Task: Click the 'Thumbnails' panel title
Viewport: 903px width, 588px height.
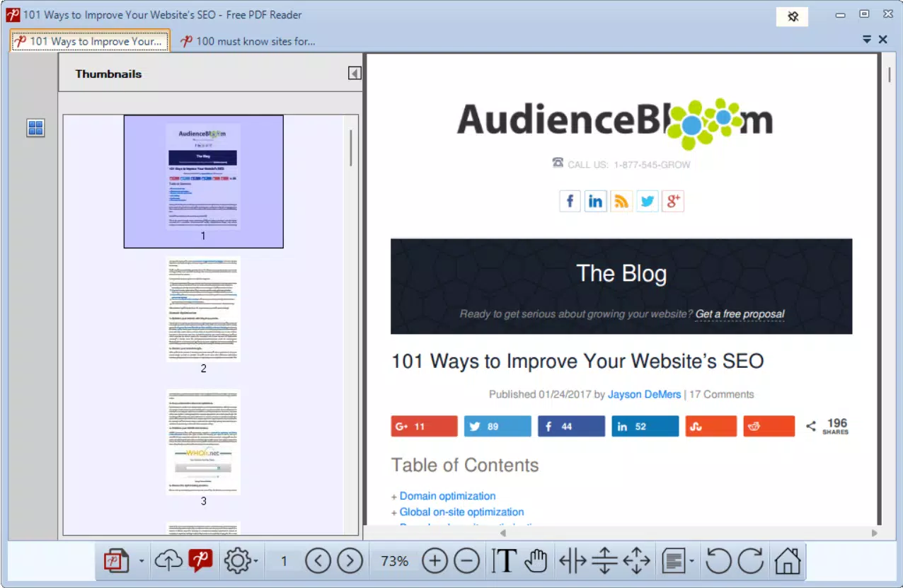Action: pyautogui.click(x=108, y=74)
